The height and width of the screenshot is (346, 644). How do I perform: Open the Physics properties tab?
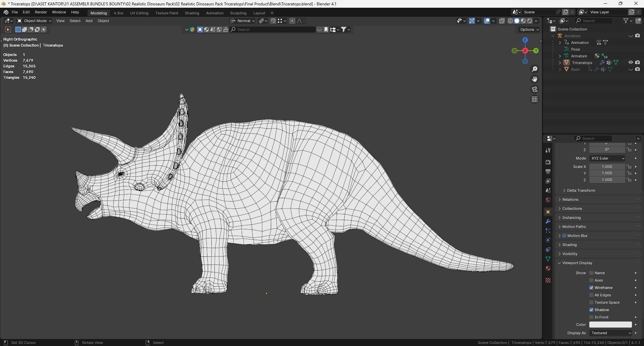click(548, 240)
